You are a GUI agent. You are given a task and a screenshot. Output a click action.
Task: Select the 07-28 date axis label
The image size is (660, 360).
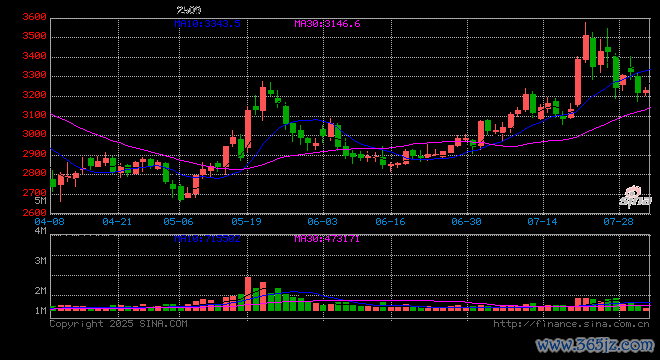coord(618,221)
